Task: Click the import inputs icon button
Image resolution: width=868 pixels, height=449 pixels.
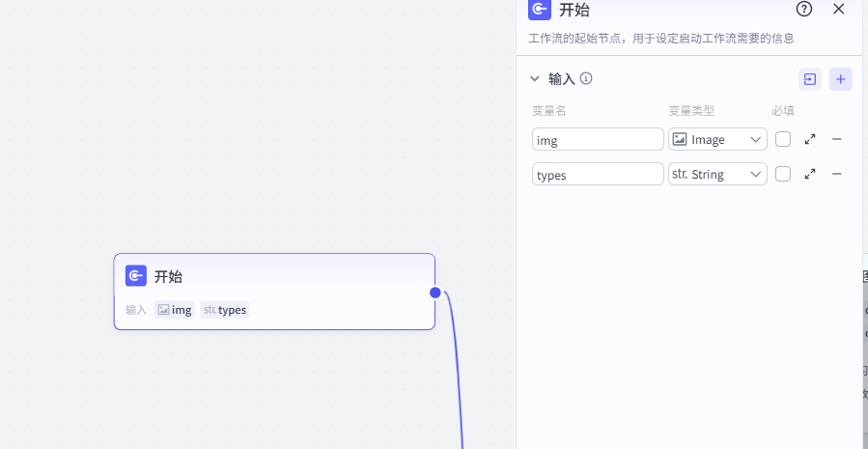Action: pyautogui.click(x=810, y=79)
